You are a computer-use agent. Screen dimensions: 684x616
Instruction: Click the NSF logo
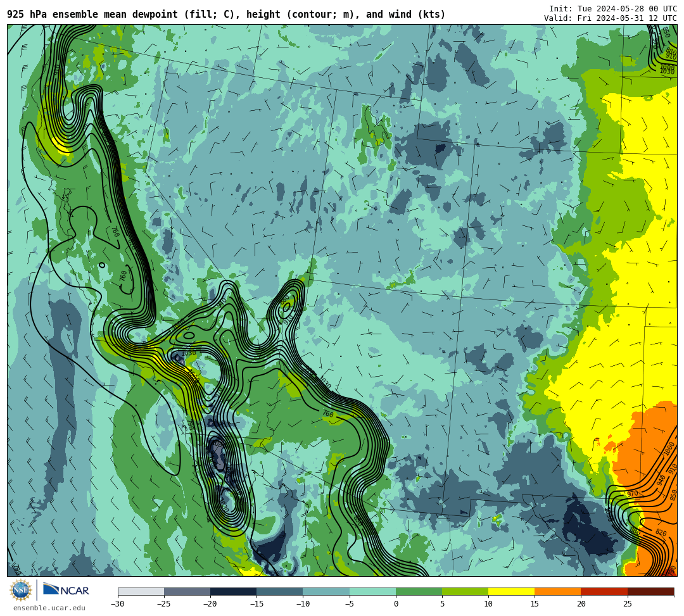click(x=20, y=591)
